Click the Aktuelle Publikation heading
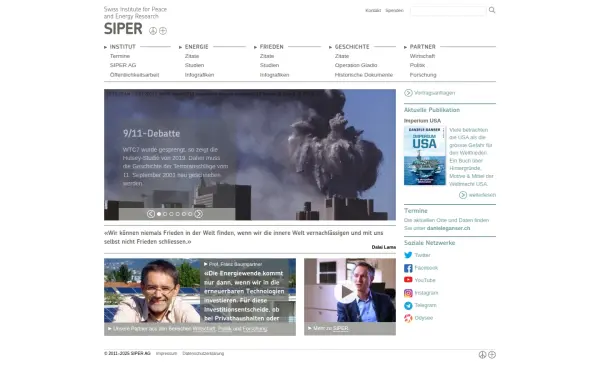600x375 pixels. click(432, 110)
